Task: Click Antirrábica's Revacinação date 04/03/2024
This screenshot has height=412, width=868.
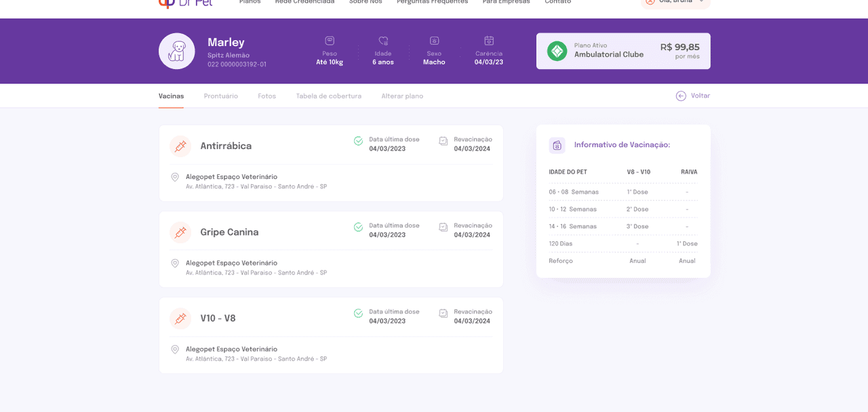Action: [x=472, y=149]
